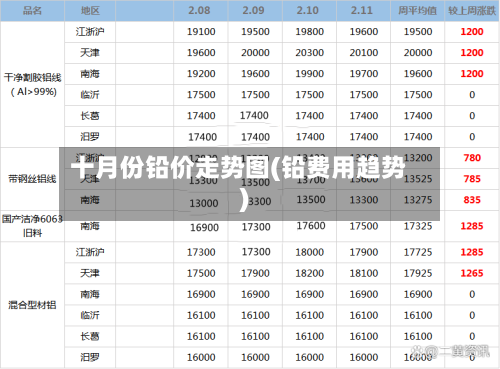Click the 较上周涨跌 column header
The height and width of the screenshot is (369, 500).
point(472,11)
